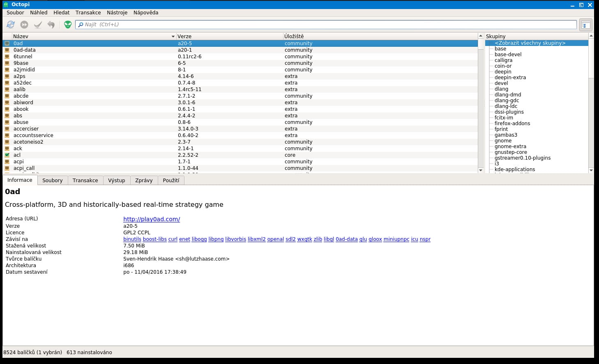
Task: Click the status icon beside abook
Action: (7, 109)
